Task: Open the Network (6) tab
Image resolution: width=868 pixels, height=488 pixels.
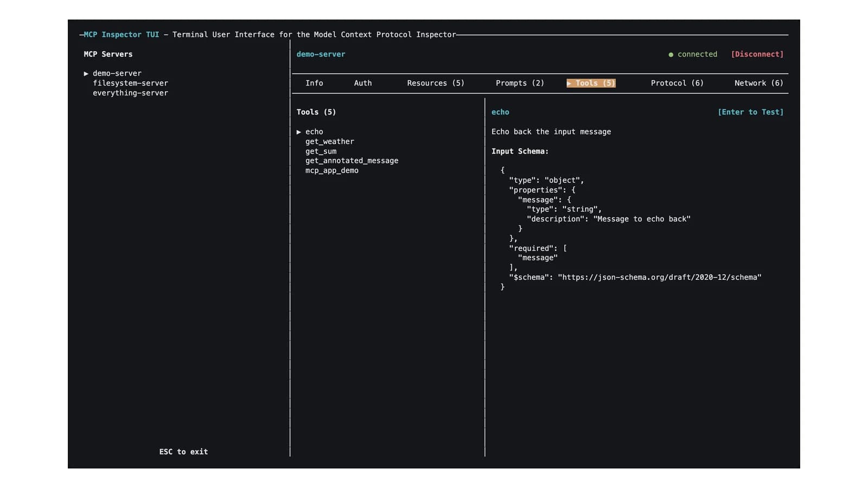Action: [x=758, y=83]
